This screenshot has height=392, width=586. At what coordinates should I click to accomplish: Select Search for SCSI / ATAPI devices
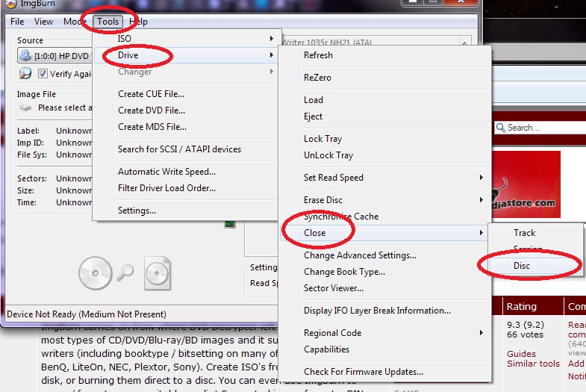[179, 149]
